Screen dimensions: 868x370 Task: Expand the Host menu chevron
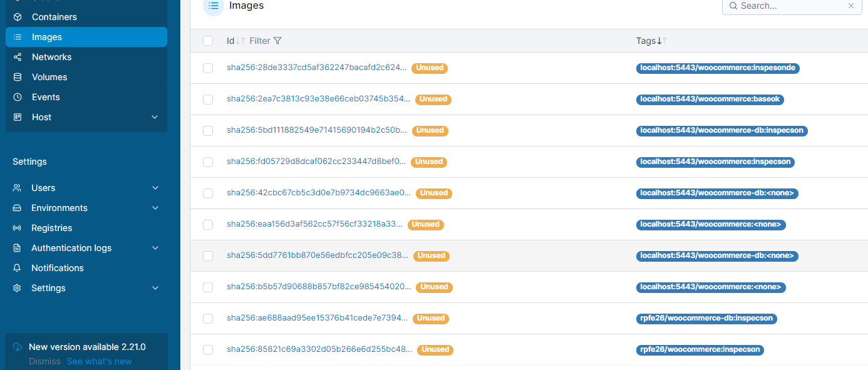(x=155, y=117)
